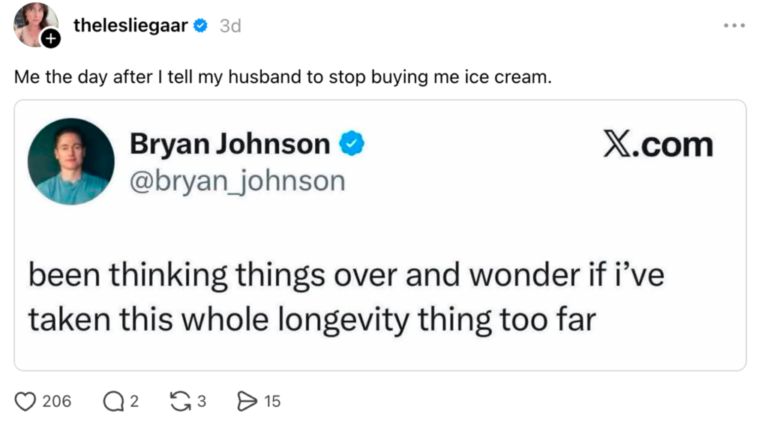Click Bryan Johnson's blue verified checkmark
The height and width of the screenshot is (434, 768).
pyautogui.click(x=352, y=144)
